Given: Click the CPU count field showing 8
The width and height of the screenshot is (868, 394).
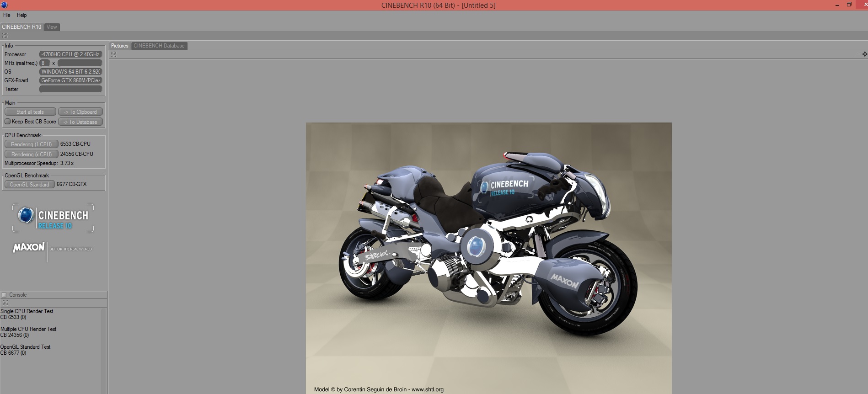Looking at the screenshot, I should (x=44, y=63).
